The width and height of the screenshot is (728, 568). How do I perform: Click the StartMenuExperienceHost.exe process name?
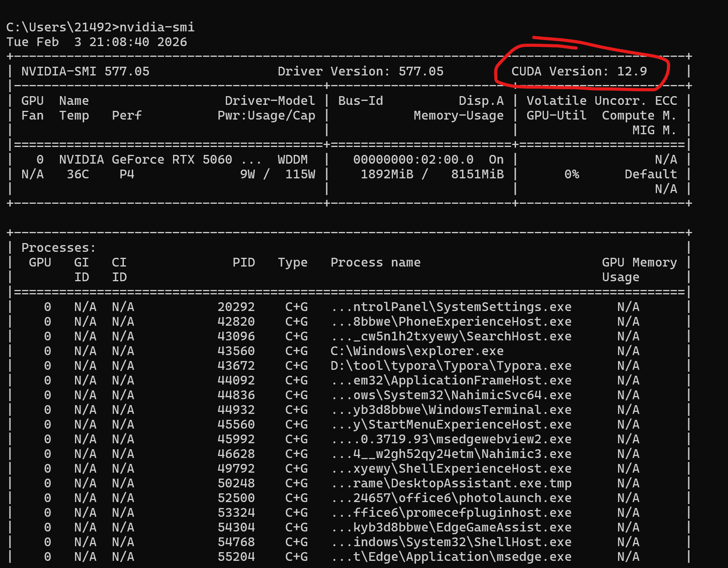coord(451,425)
